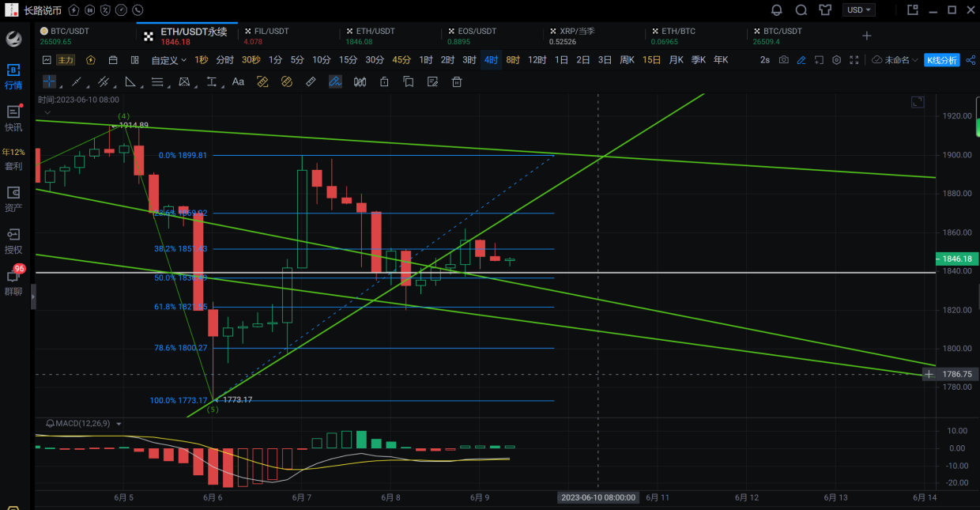Select the Aa text annotation tool
The image size is (980, 510).
238,81
